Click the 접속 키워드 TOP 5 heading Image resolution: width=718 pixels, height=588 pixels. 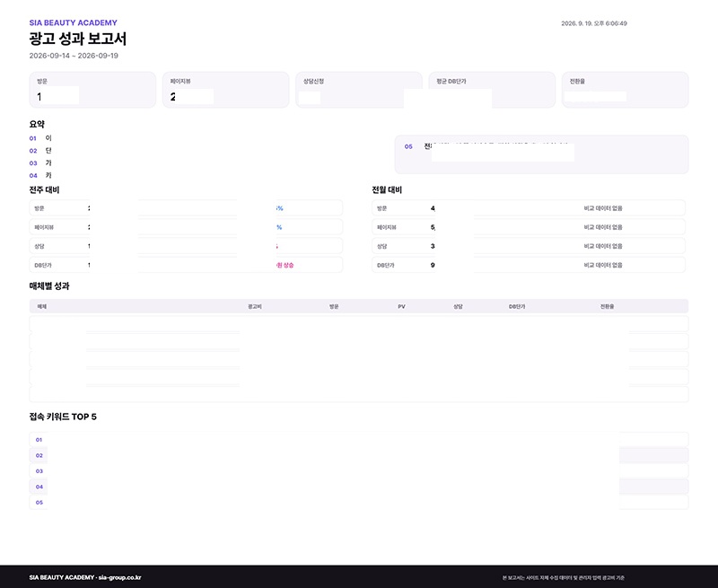63,417
